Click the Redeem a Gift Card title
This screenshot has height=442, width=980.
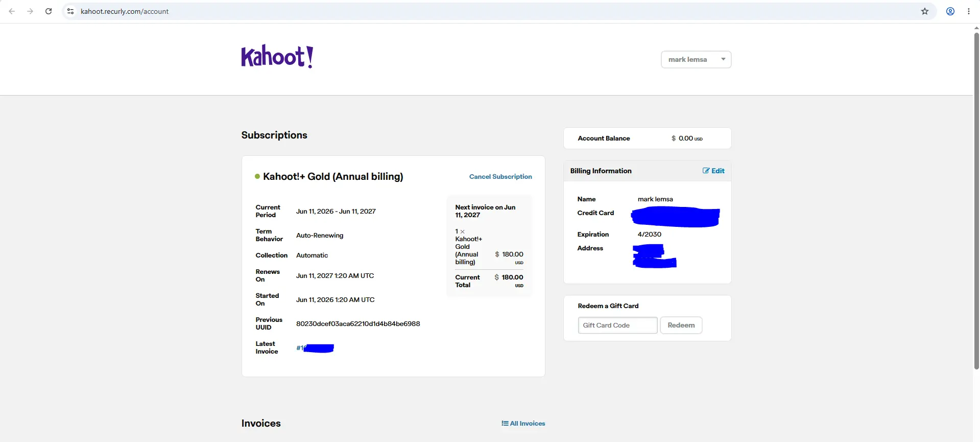coord(608,306)
